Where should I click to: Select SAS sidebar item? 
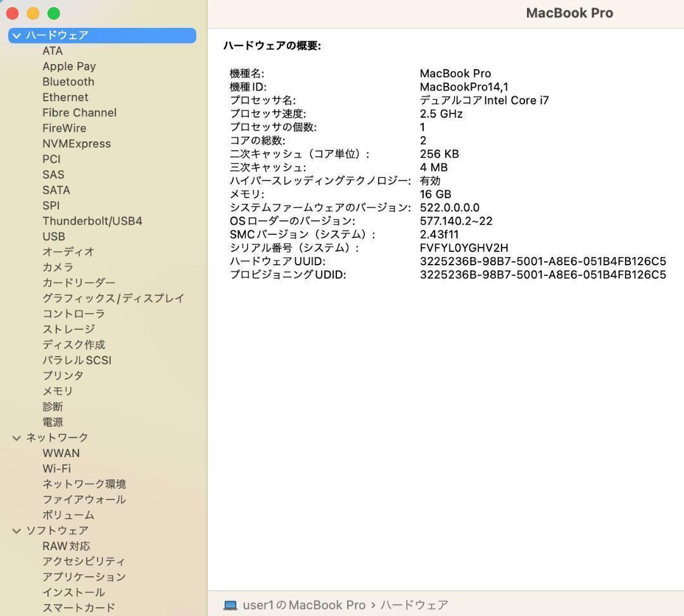[53, 175]
